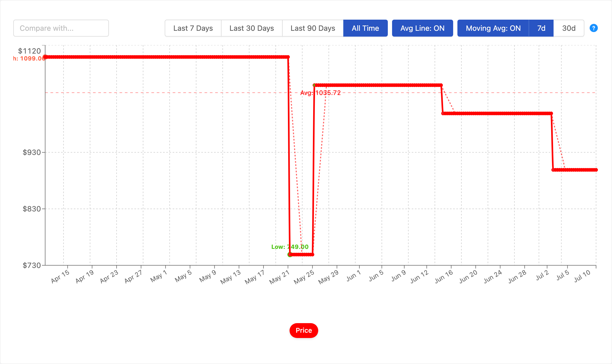Click the Jul 2 x-axis label
The width and height of the screenshot is (612, 364).
(542, 275)
